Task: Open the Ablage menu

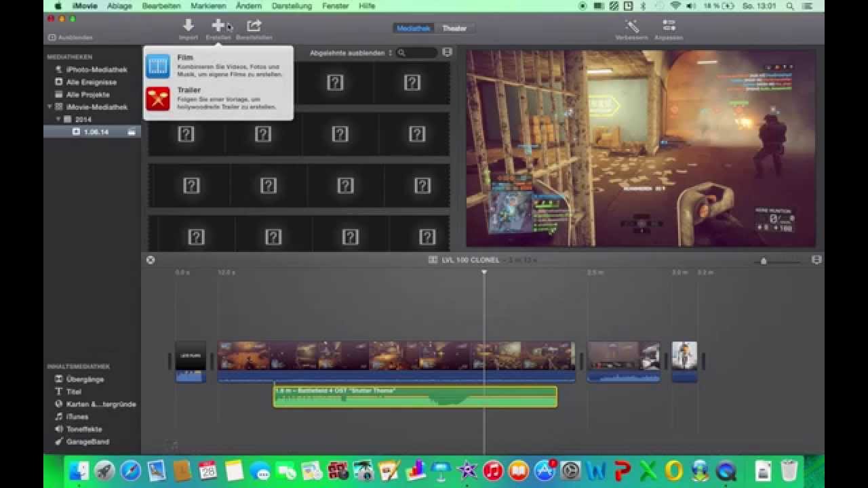Action: coord(119,5)
